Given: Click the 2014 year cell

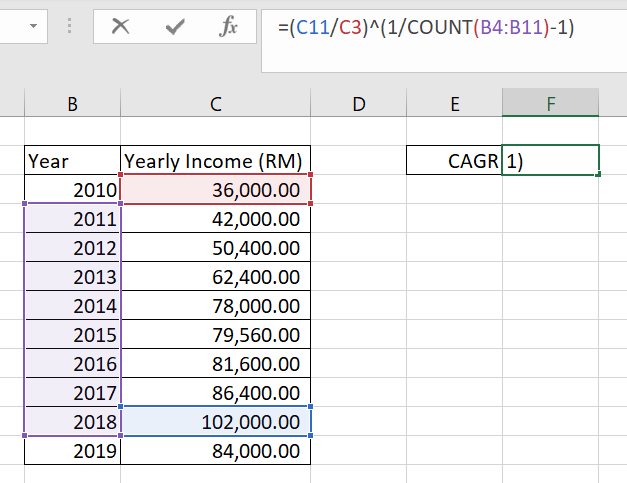Looking at the screenshot, I should 72,305.
